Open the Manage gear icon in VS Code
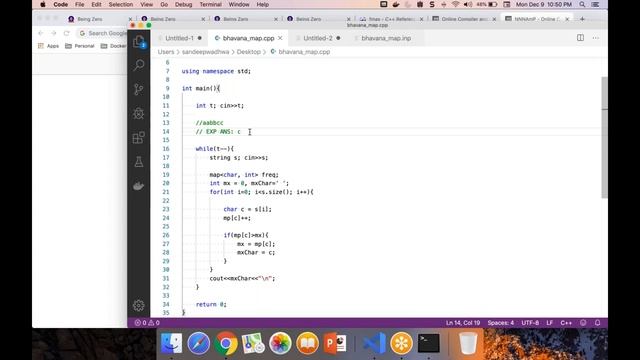Viewport: 640px width, 360px height. [x=139, y=305]
